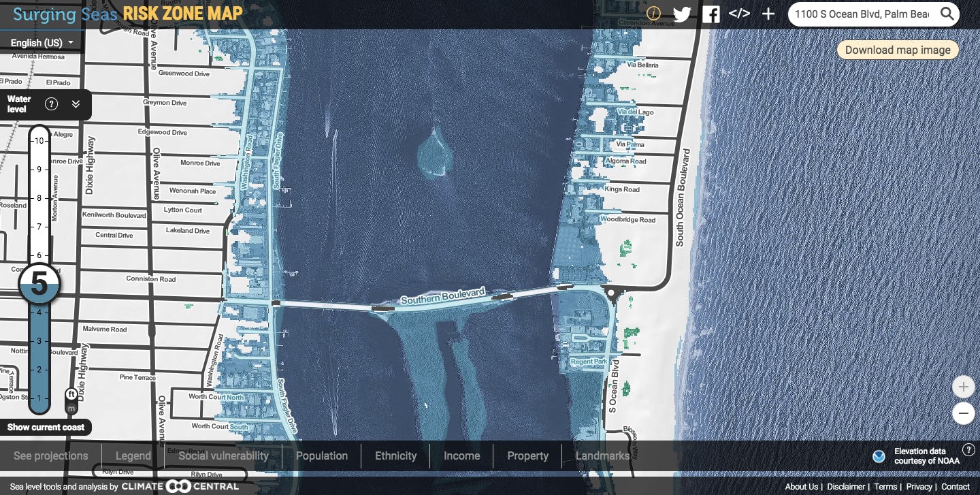Open the Water level help question mark
The width and height of the screenshot is (980, 495).
[x=51, y=104]
